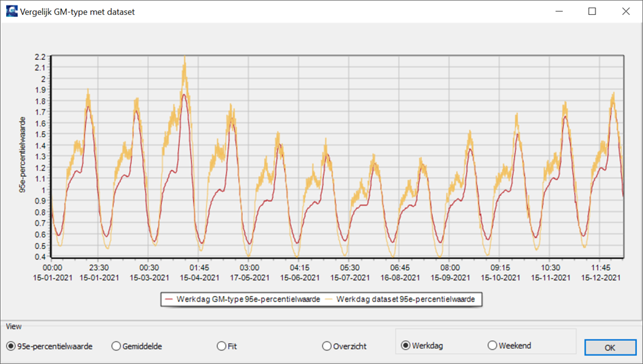Select the Overzicht radio button
Image resolution: width=643 pixels, height=364 pixels.
(x=327, y=346)
